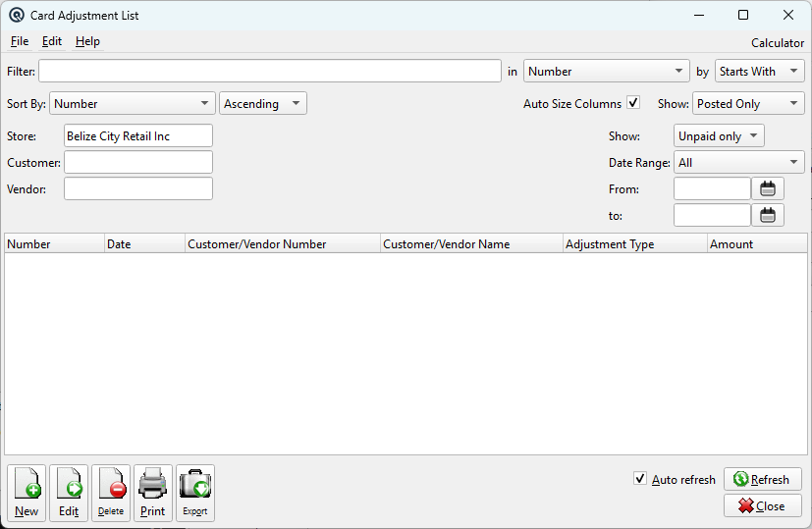Open the filter field dropdown showing Number

607,72
